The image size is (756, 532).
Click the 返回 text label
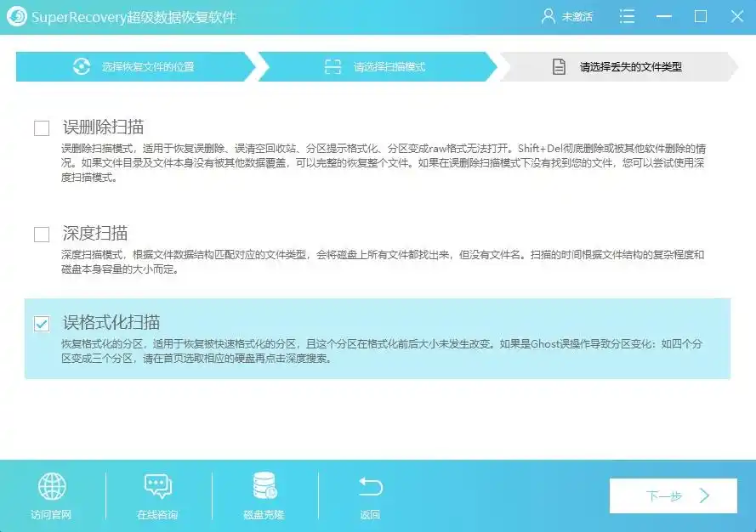(x=369, y=513)
